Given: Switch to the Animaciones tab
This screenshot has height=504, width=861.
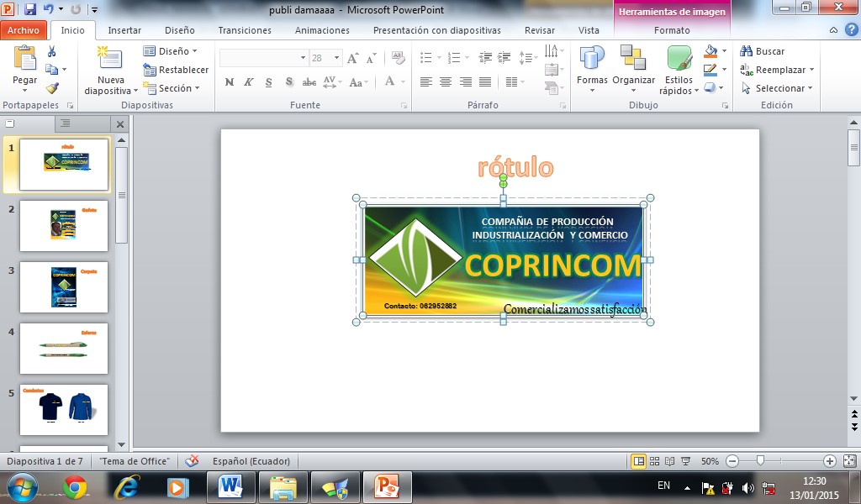Looking at the screenshot, I should pyautogui.click(x=322, y=30).
